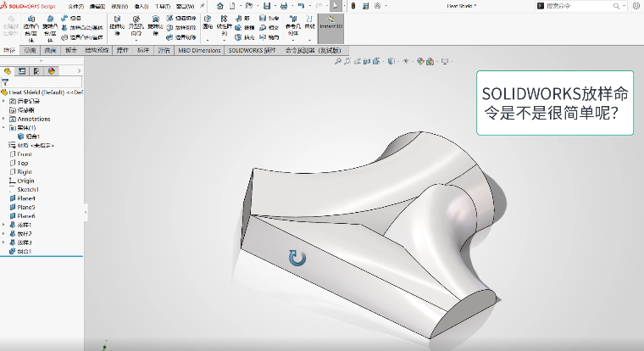The height and width of the screenshot is (351, 644).
Task: Click Zoom to Fit in the view toolbar
Action: point(337,61)
